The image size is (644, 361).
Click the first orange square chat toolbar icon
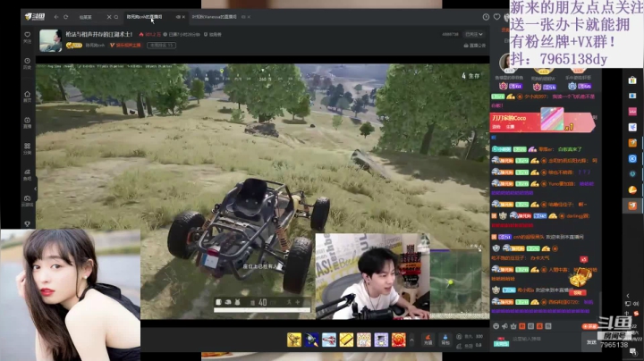(x=522, y=326)
